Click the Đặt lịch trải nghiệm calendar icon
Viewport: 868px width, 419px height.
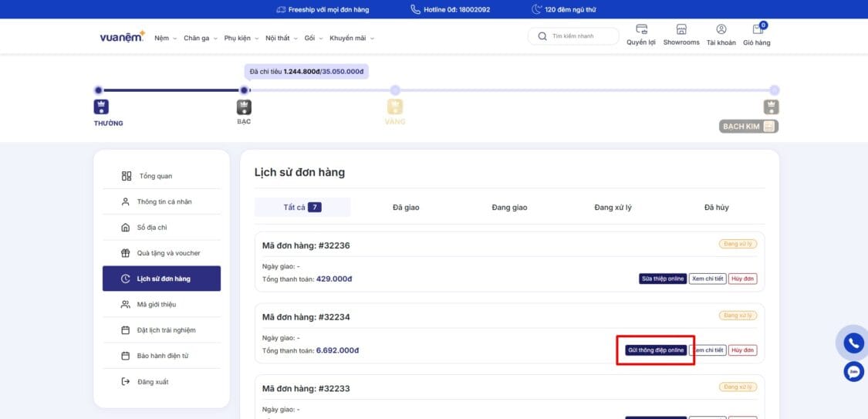[x=126, y=330]
